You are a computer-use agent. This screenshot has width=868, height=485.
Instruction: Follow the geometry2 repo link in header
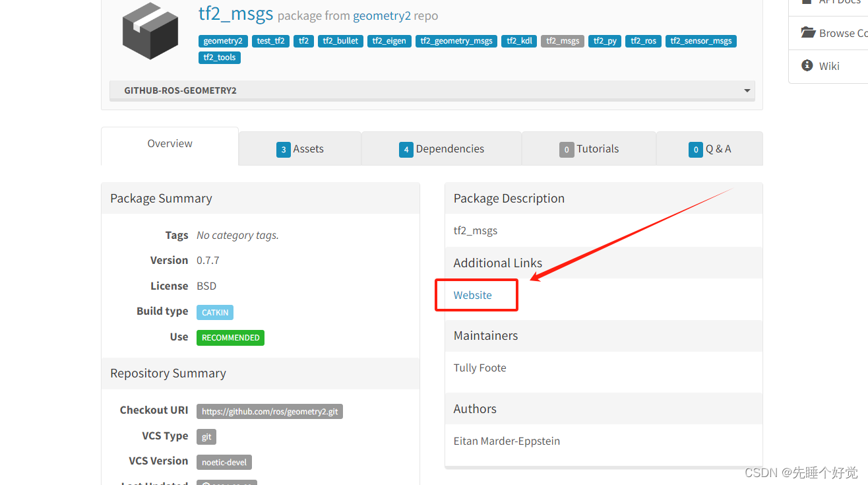(382, 16)
